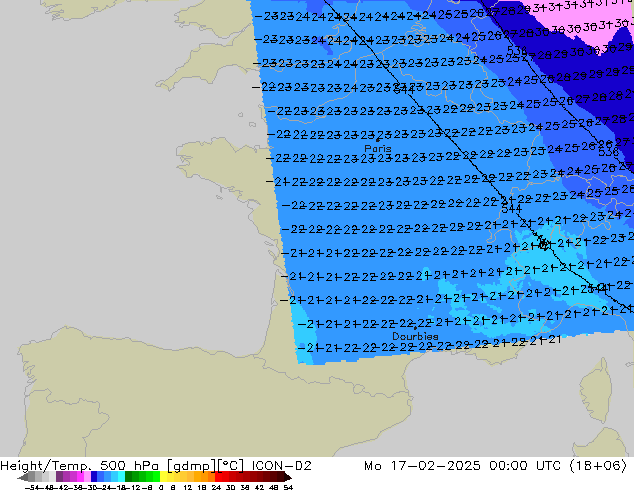Click the ICON-D2 model name

coord(282,466)
